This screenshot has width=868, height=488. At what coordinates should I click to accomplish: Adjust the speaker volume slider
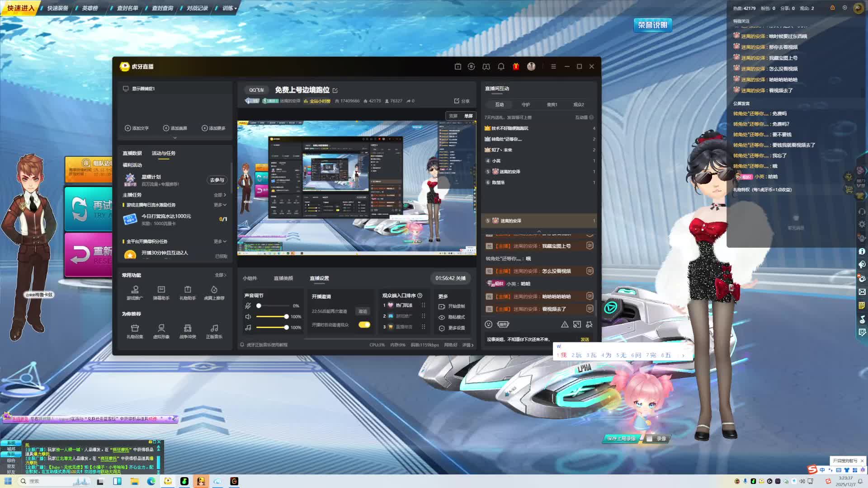point(286,316)
